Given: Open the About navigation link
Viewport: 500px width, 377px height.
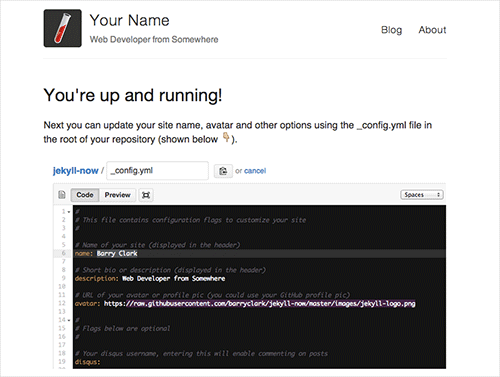Looking at the screenshot, I should click(x=432, y=30).
